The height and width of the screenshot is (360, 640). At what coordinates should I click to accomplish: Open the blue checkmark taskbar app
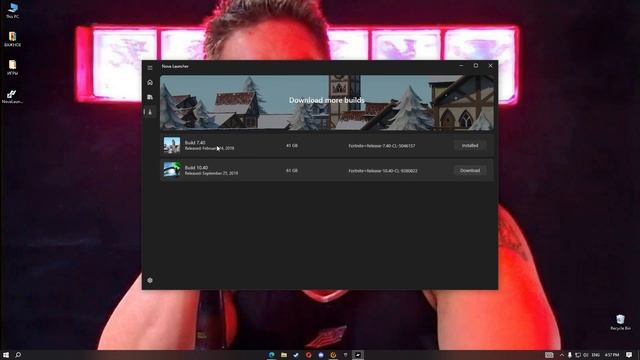point(296,355)
